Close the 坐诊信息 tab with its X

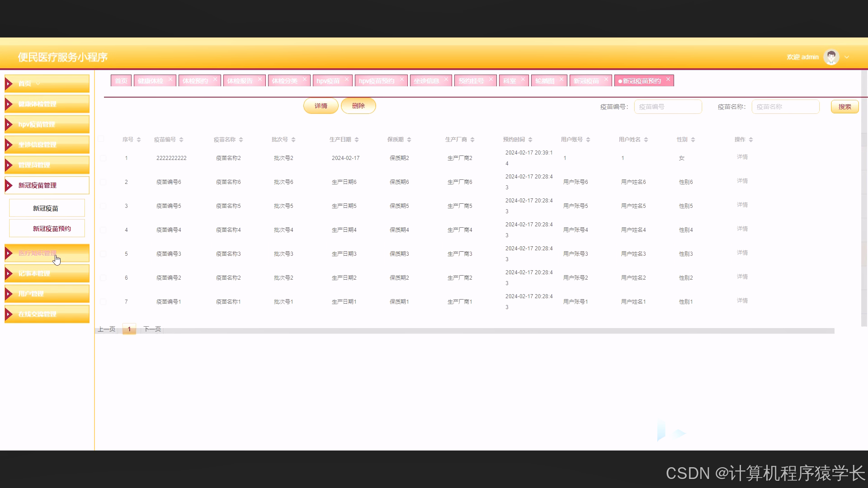446,79
